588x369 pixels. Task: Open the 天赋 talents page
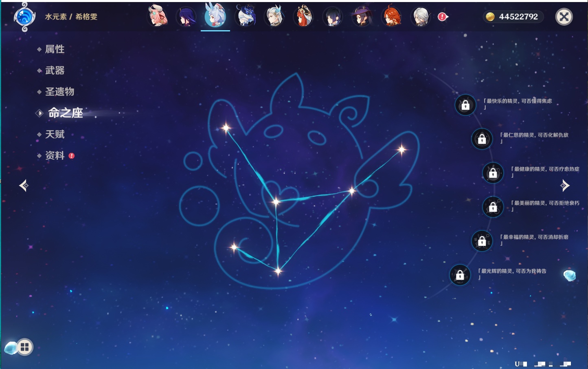[x=55, y=134]
